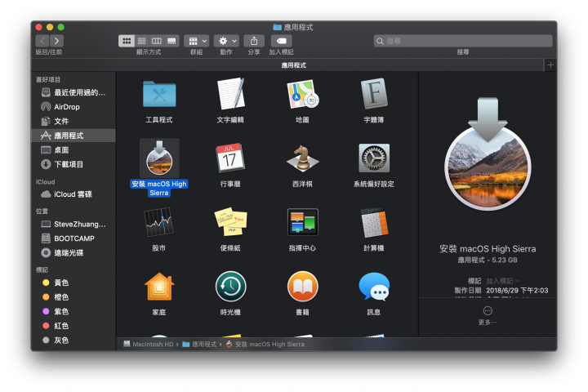
Task: Click Macintosh HD in the path bar
Action: (x=149, y=345)
